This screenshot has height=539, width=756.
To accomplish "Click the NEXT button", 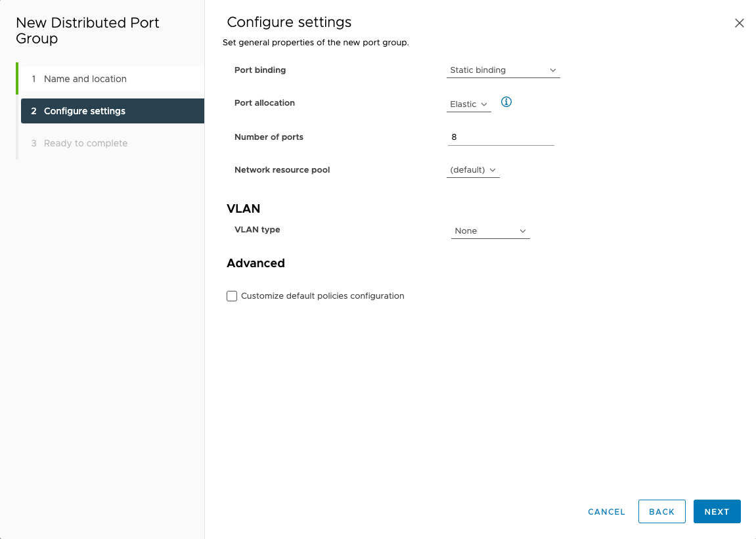I will point(717,511).
